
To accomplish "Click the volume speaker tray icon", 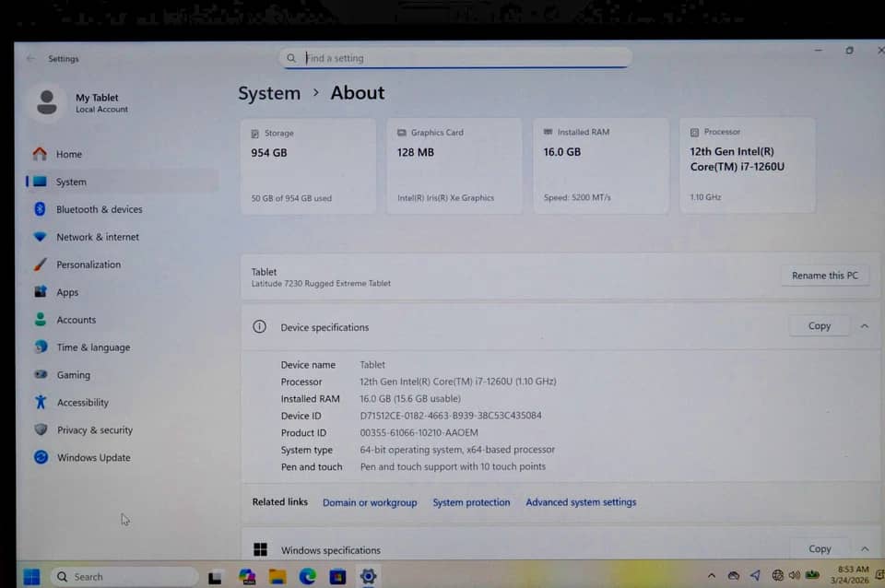I will click(x=794, y=575).
